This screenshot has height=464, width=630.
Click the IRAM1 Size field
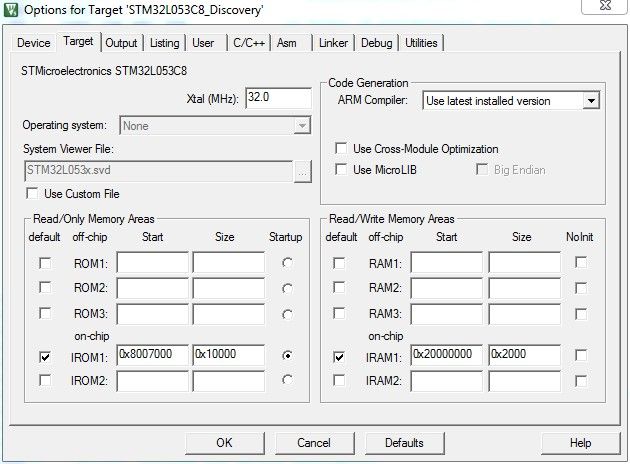coord(525,355)
